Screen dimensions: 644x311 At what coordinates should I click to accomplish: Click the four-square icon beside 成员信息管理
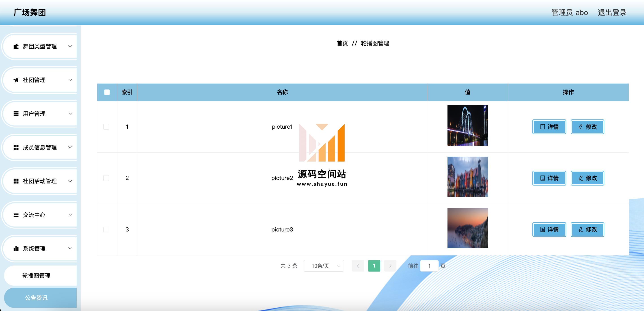point(16,147)
